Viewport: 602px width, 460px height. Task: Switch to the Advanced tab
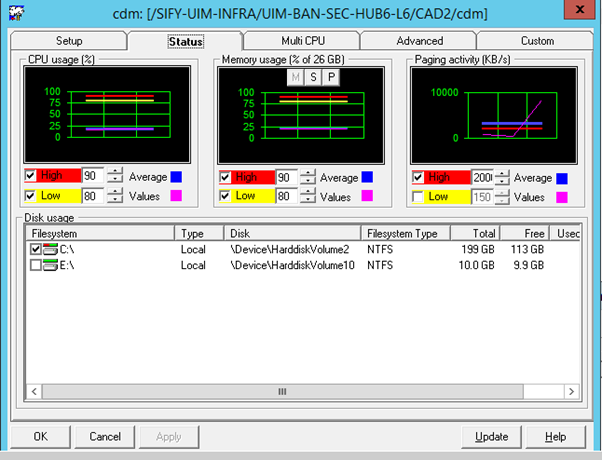pyautogui.click(x=419, y=41)
